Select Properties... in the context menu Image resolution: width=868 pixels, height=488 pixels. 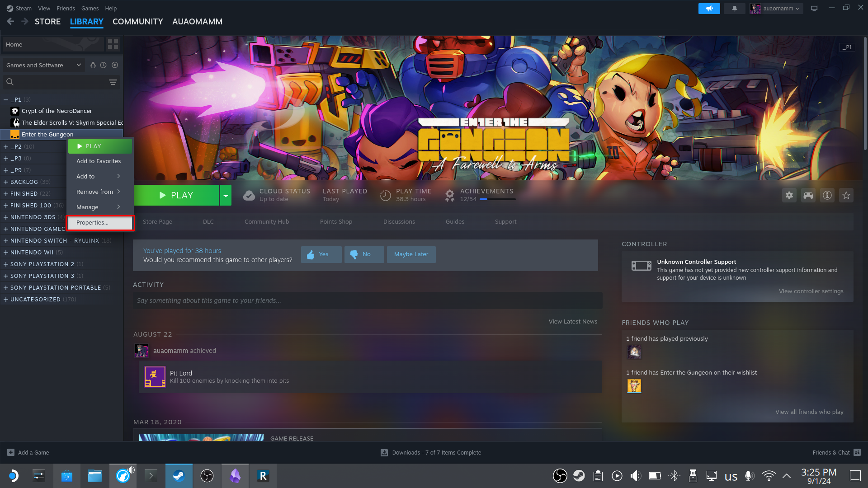[x=100, y=223]
